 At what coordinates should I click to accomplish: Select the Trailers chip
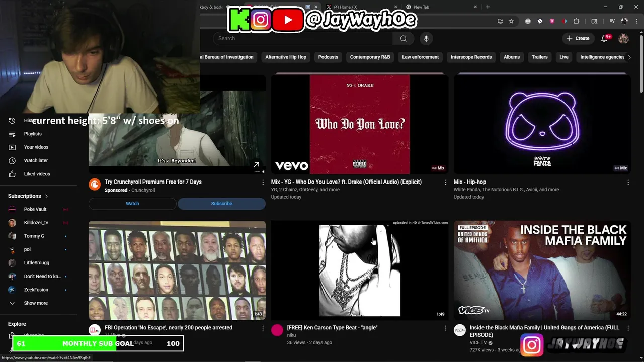pos(539,57)
